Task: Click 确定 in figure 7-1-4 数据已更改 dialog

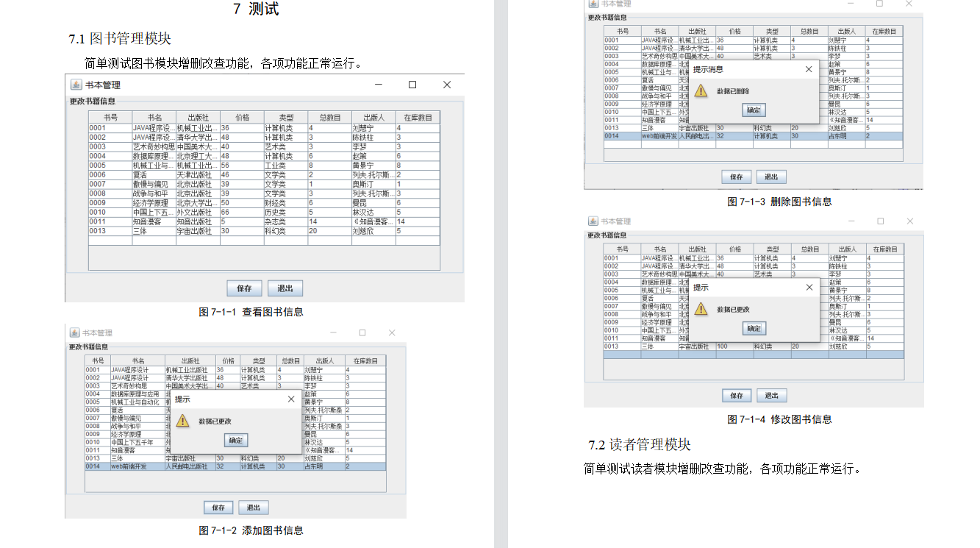Action: (x=754, y=328)
